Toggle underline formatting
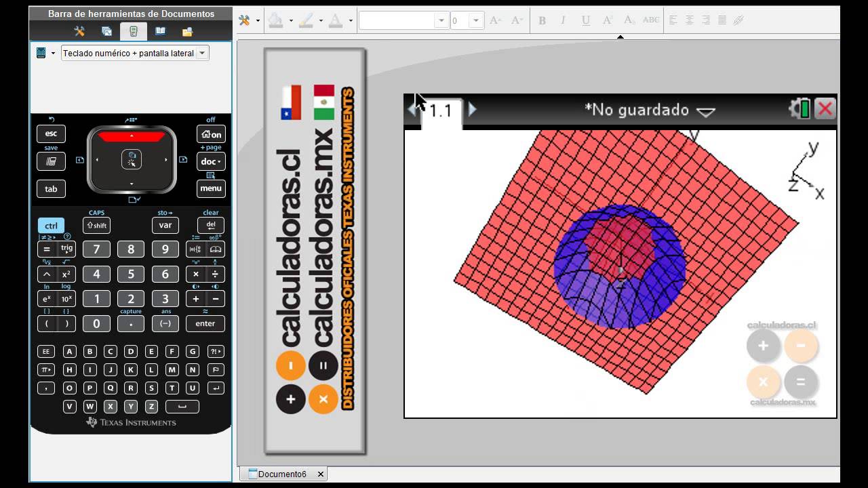This screenshot has width=868, height=488. click(586, 20)
